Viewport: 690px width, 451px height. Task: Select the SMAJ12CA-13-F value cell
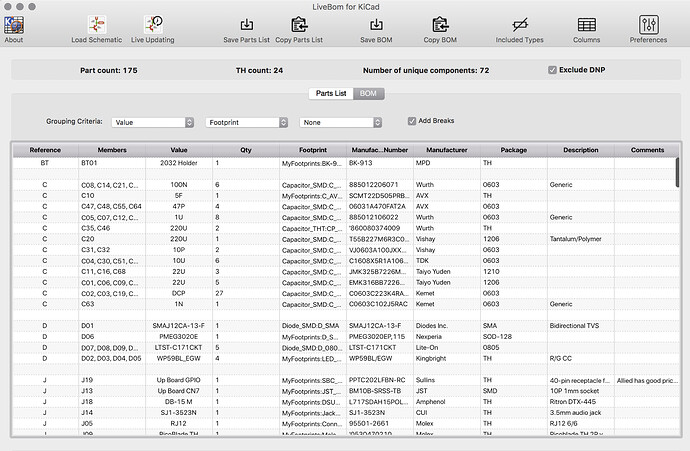click(x=179, y=326)
